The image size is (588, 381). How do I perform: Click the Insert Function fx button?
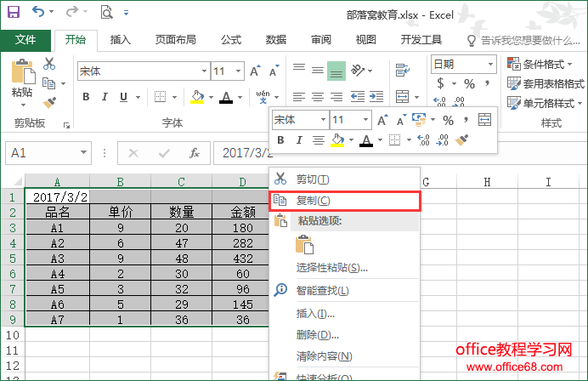click(x=195, y=153)
